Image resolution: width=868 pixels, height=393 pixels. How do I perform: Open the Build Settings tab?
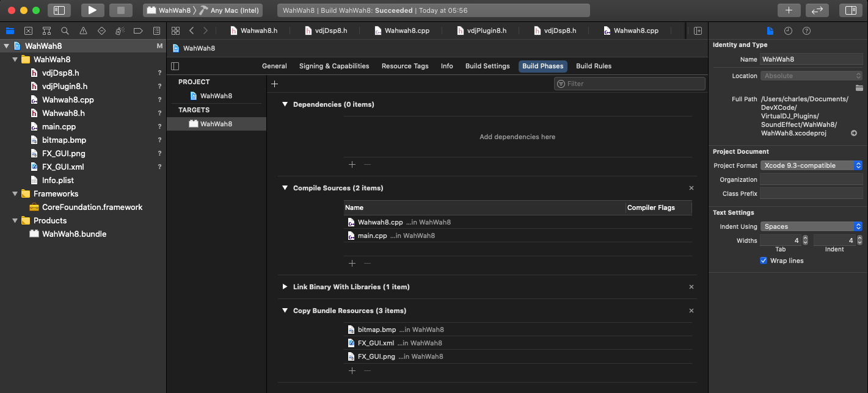[487, 66]
